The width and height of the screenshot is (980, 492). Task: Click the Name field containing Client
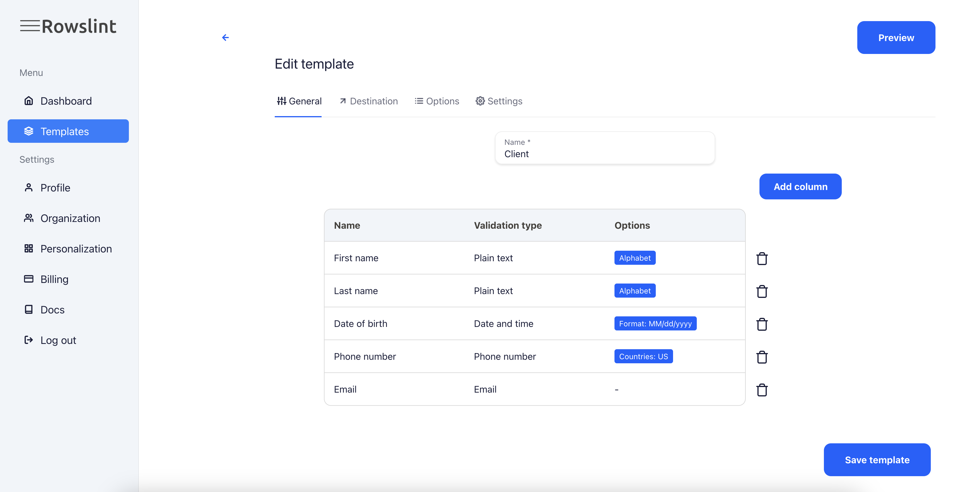pos(605,154)
